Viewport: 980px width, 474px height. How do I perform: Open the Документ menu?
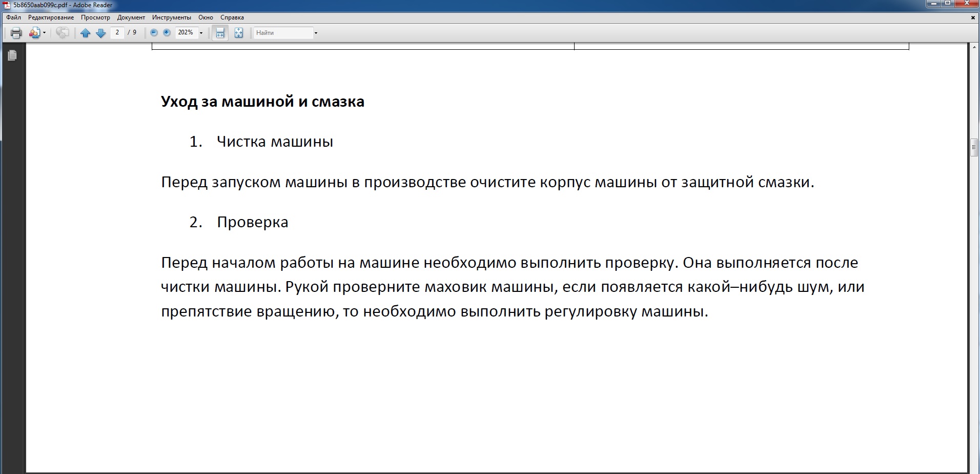click(131, 17)
